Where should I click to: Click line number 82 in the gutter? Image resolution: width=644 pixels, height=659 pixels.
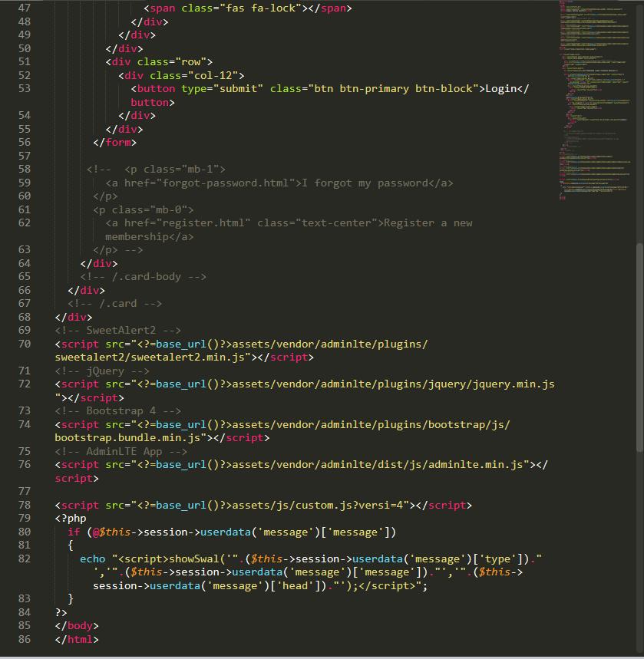coord(25,559)
